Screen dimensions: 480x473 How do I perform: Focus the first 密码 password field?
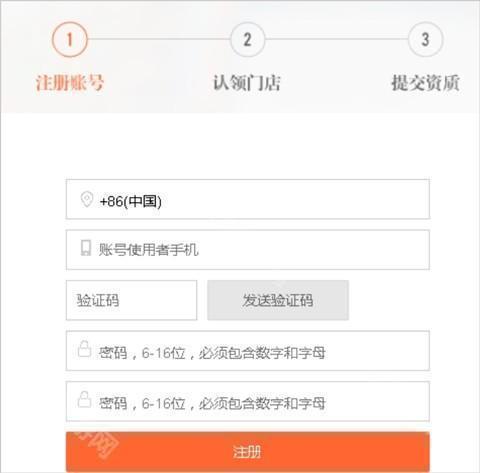click(248, 351)
